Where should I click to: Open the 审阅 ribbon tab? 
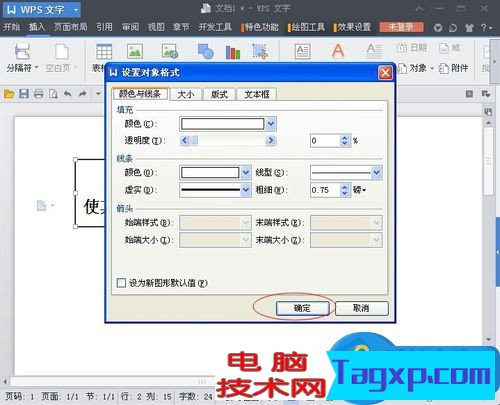[x=130, y=27]
